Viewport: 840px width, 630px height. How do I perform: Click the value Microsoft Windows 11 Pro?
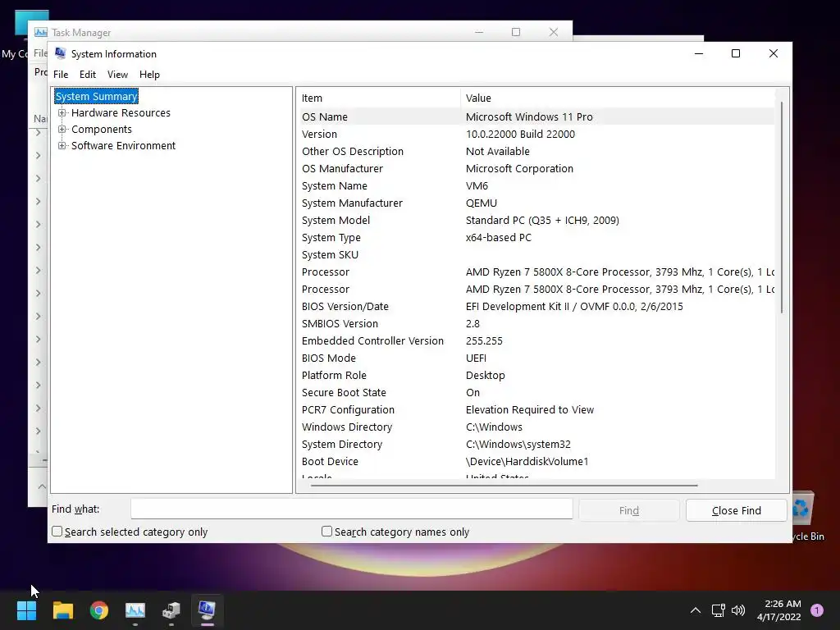(529, 116)
